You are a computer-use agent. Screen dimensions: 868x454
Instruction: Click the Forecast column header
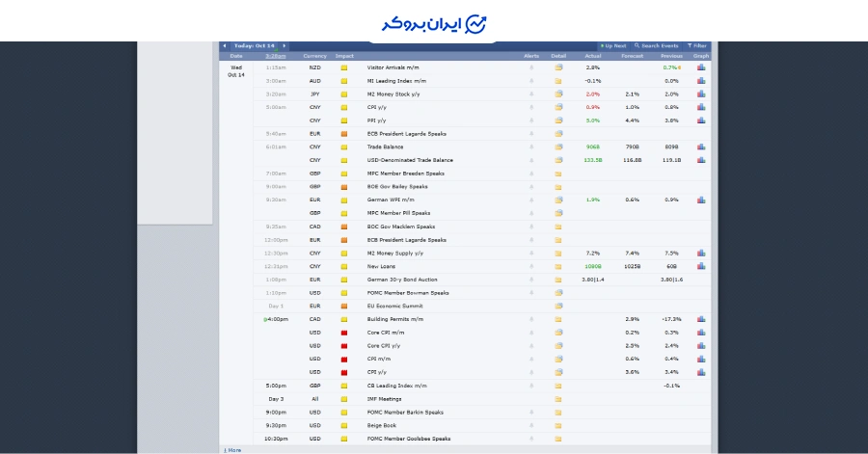pos(632,56)
